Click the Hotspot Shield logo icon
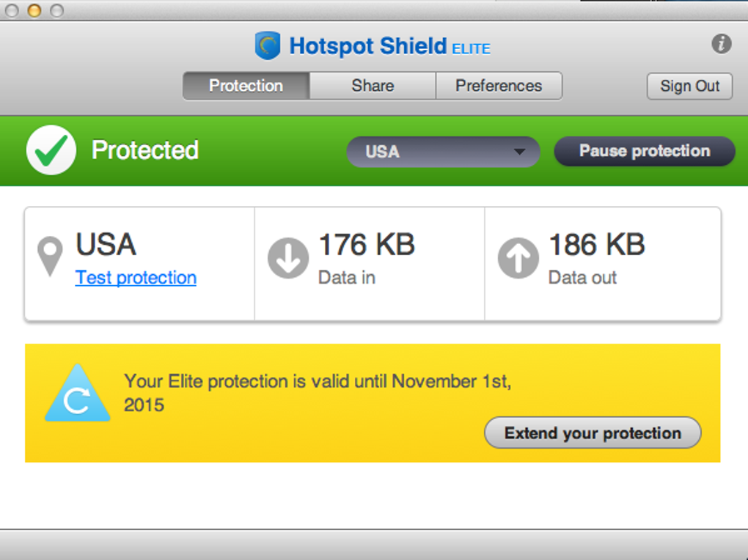The height and width of the screenshot is (560, 748). click(x=268, y=46)
